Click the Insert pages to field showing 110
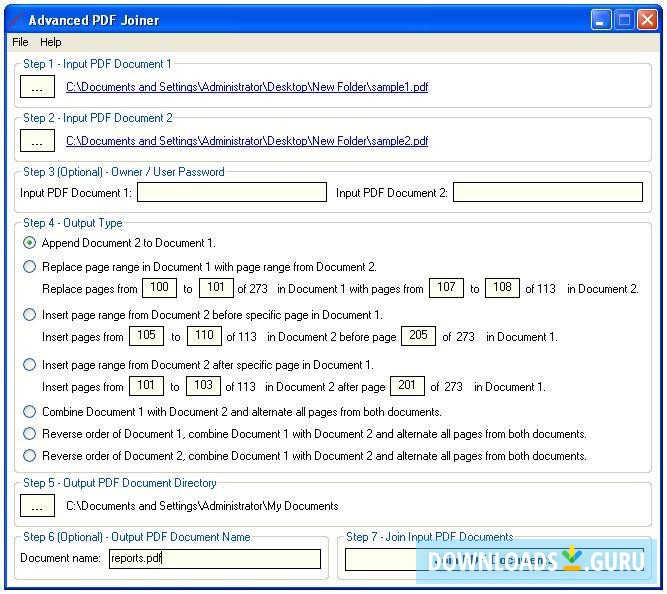This screenshot has height=594, width=667. [205, 336]
